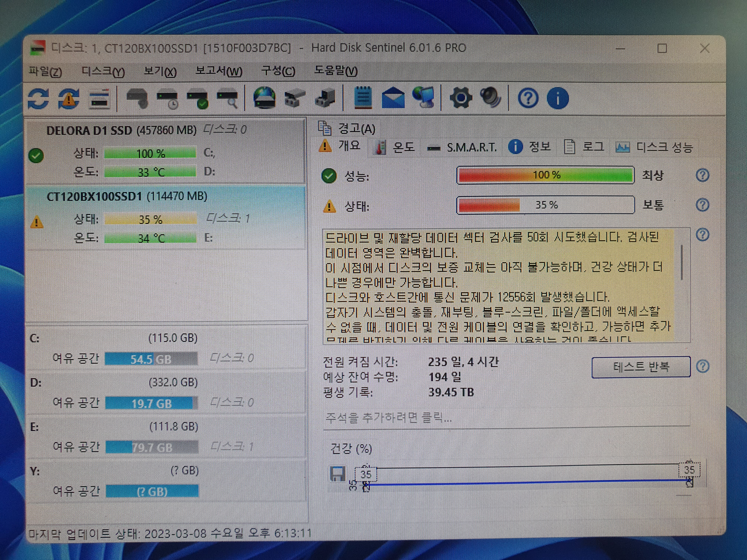The width and height of the screenshot is (747, 560).
Task: Open the 디스크(Y) menu
Action: click(103, 71)
